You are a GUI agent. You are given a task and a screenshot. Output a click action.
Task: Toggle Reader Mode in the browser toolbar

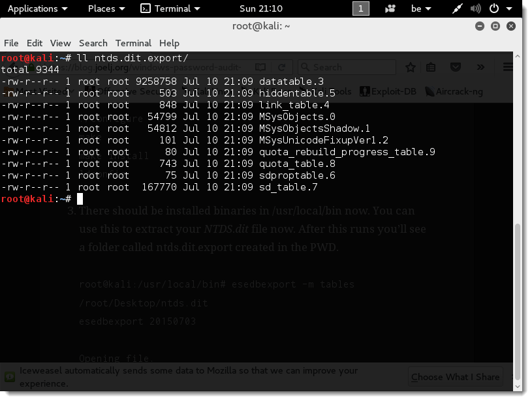(260, 67)
